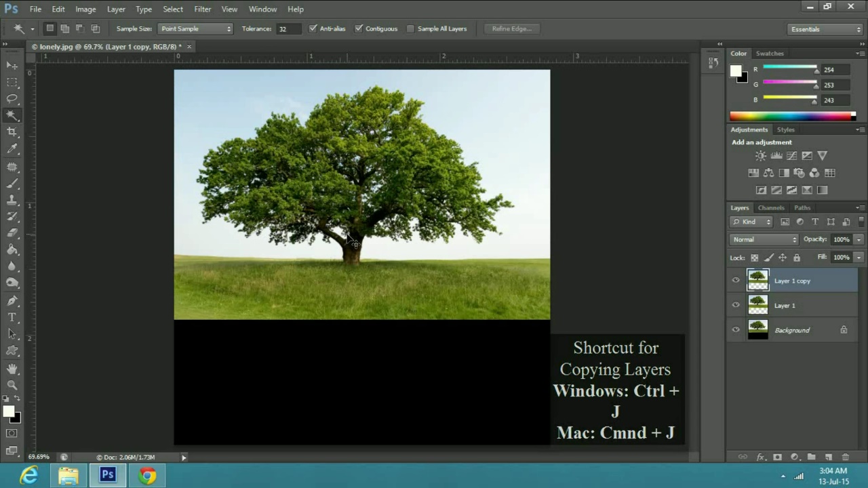The width and height of the screenshot is (868, 488).
Task: Add a Levels adjustment
Action: click(776, 156)
